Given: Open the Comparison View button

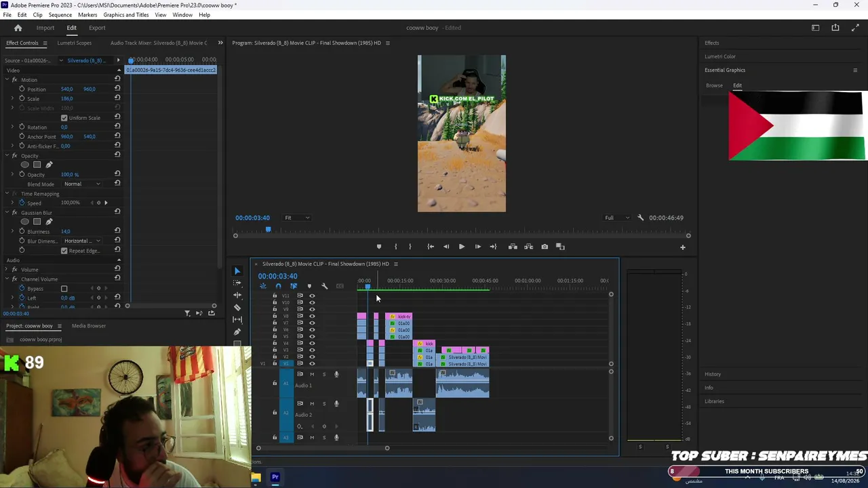Looking at the screenshot, I should [x=560, y=247].
